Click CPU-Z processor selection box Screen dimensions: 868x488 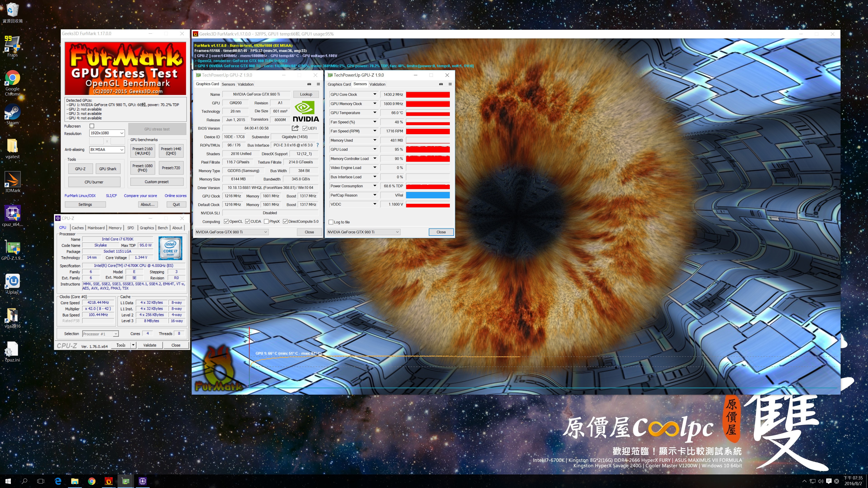click(100, 334)
